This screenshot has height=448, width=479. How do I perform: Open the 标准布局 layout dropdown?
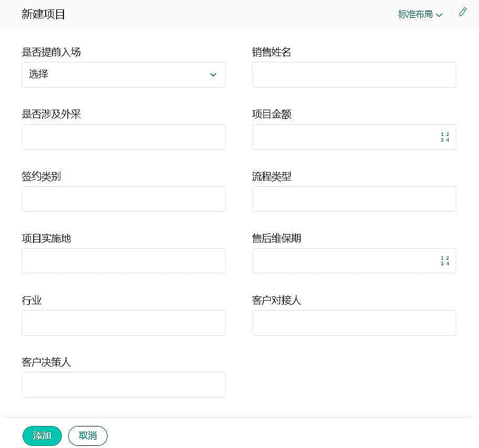coord(420,14)
